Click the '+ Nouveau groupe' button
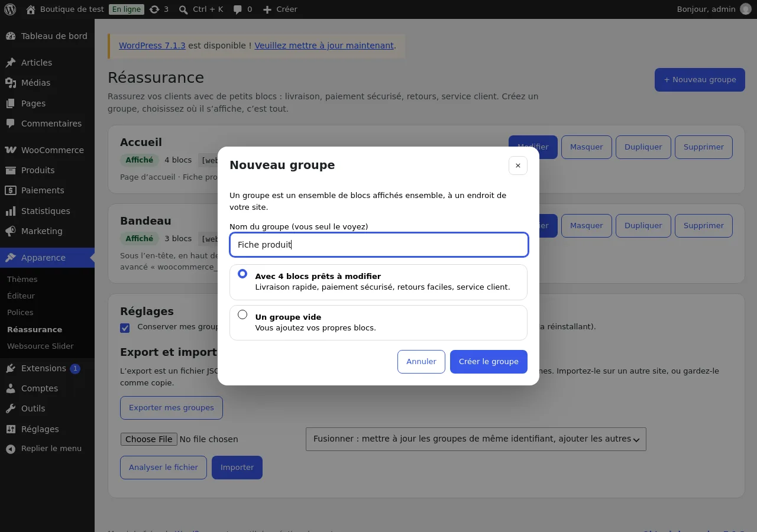The height and width of the screenshot is (532, 757). [700, 80]
